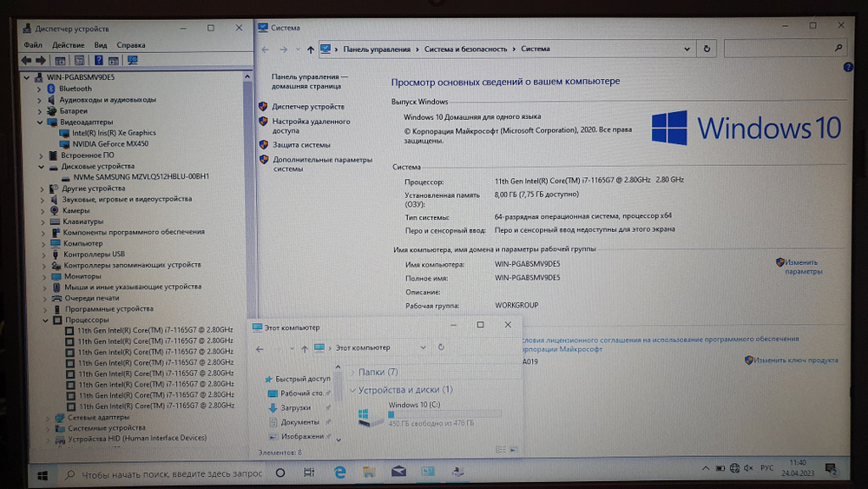This screenshot has height=489, width=868.
Task: Click the back arrow in Этот компьютер window
Action: [260, 349]
